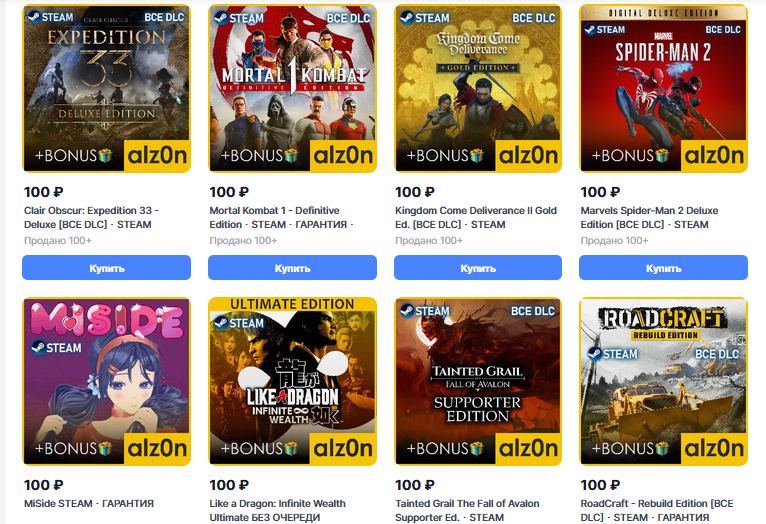Screen dimensions: 766x524
Task: Buy Mortal Kombat 1 with Купить button
Action: 292,268
